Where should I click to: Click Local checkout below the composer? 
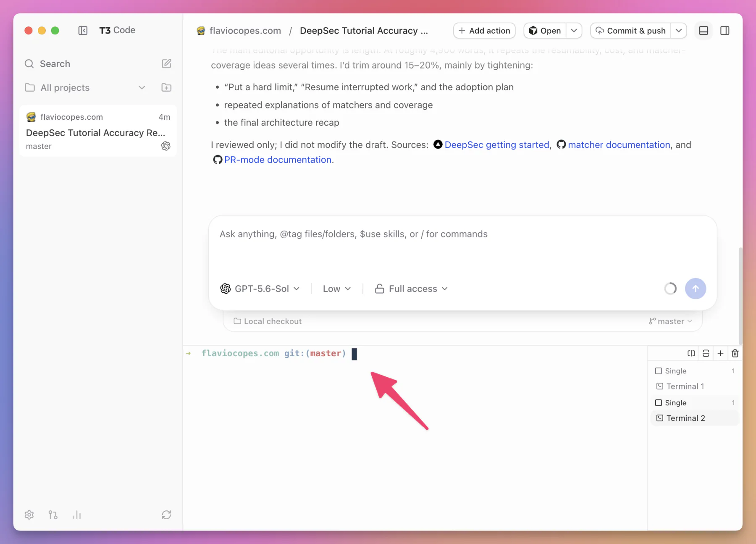point(268,321)
